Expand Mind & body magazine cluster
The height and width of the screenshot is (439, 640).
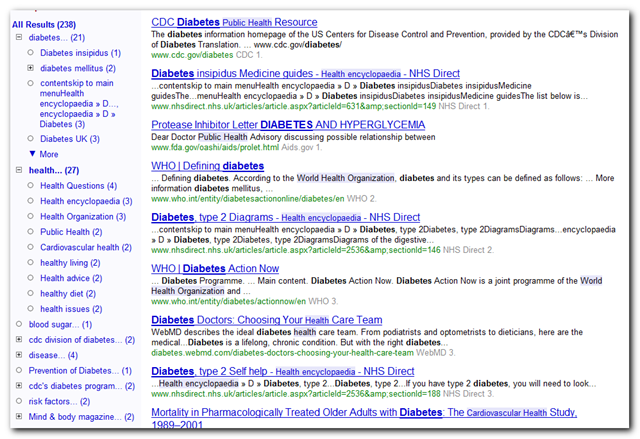(19, 416)
